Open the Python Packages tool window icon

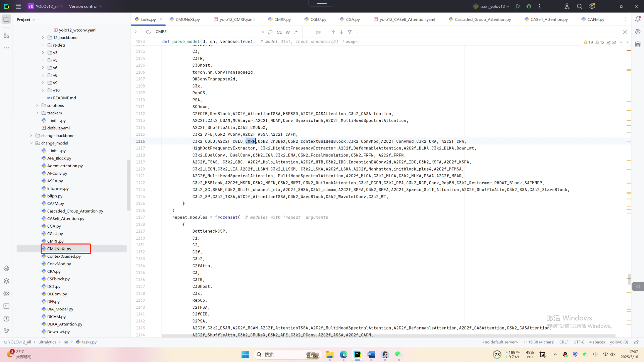point(6,281)
